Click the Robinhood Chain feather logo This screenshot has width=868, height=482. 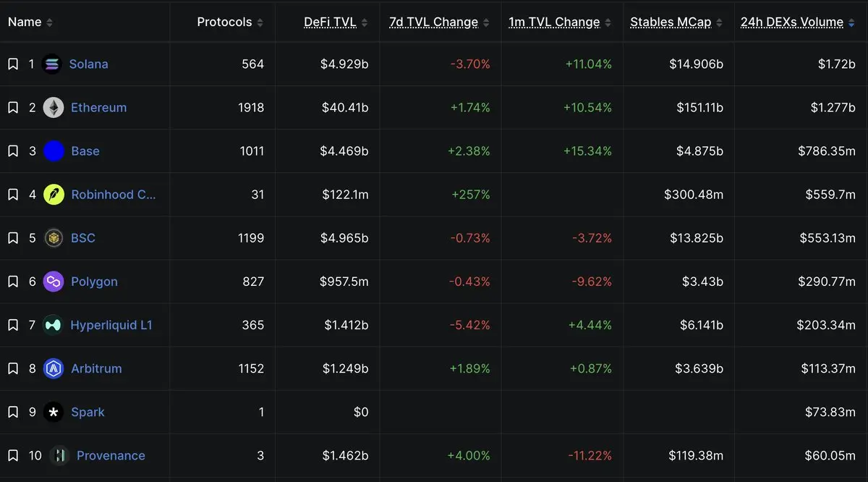click(54, 195)
